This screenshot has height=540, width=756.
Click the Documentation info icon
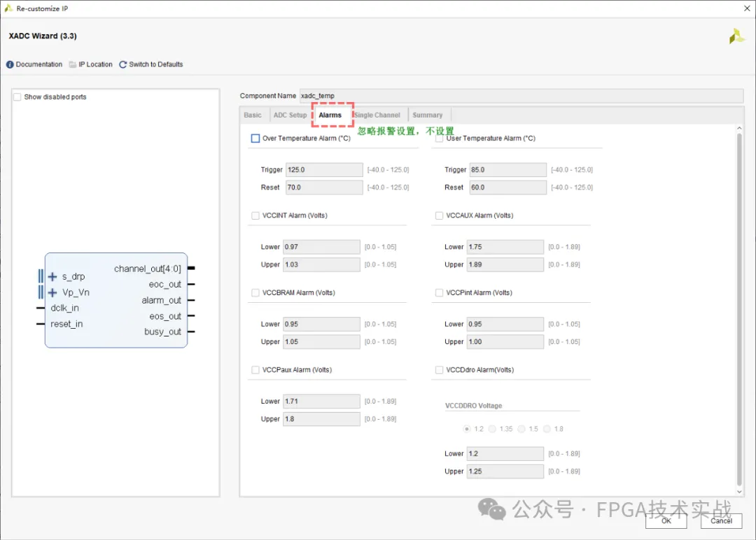pyautogui.click(x=10, y=64)
